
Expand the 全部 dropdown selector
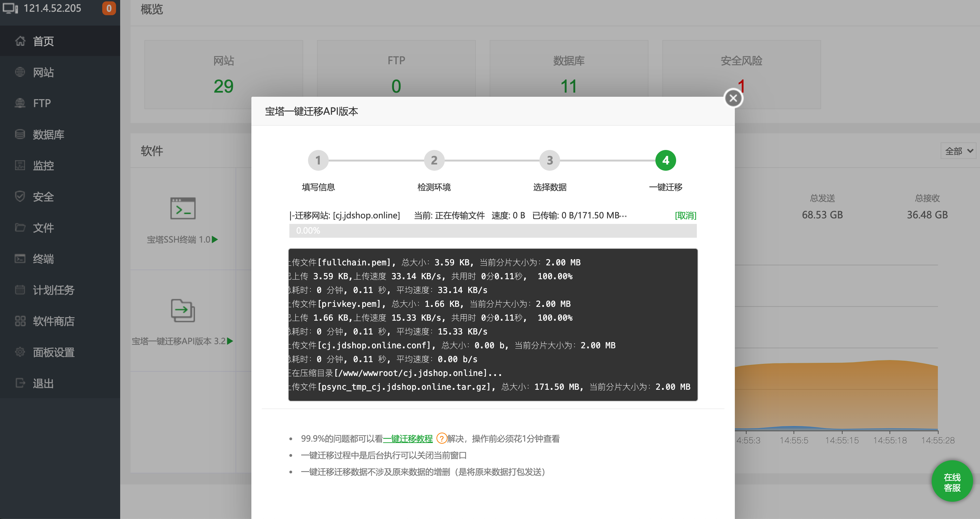(x=958, y=151)
